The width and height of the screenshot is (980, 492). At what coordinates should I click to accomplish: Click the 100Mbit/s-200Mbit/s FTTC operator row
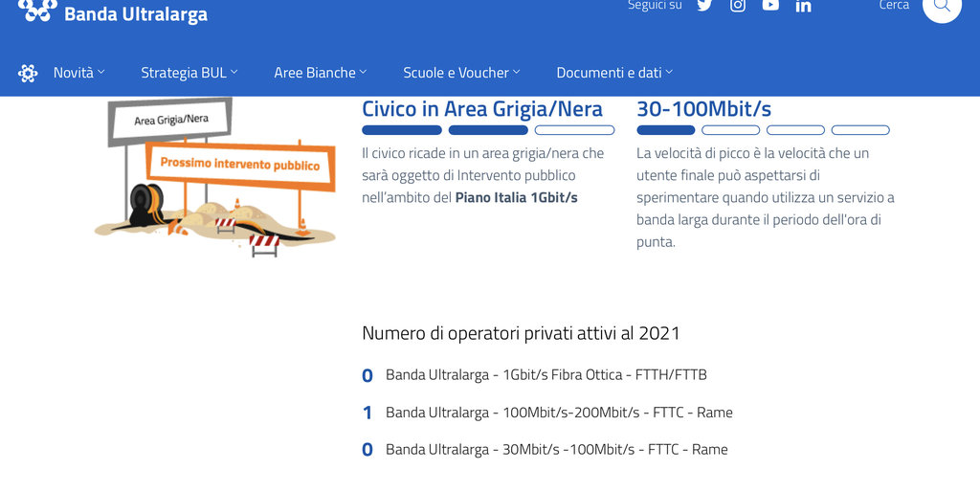(558, 413)
